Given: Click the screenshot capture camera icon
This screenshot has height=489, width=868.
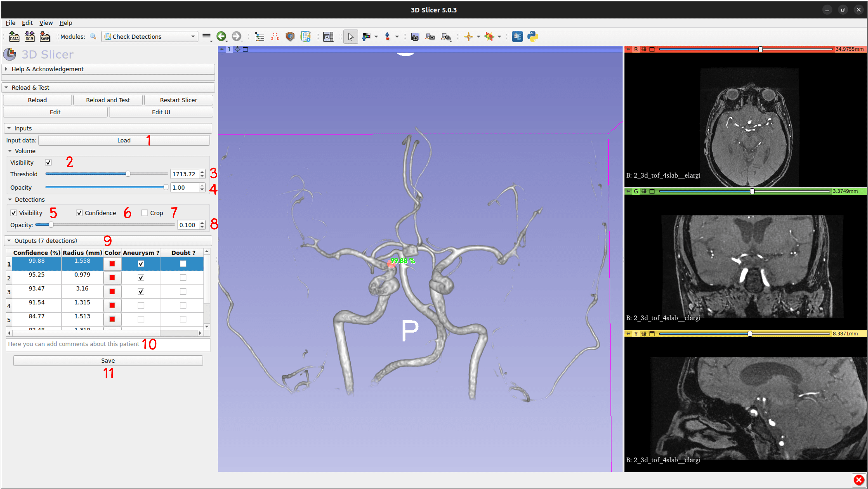Looking at the screenshot, I should click(x=415, y=36).
